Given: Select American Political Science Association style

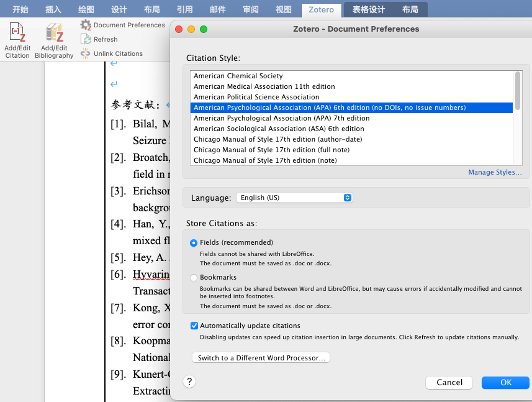Looking at the screenshot, I should (x=351, y=97).
